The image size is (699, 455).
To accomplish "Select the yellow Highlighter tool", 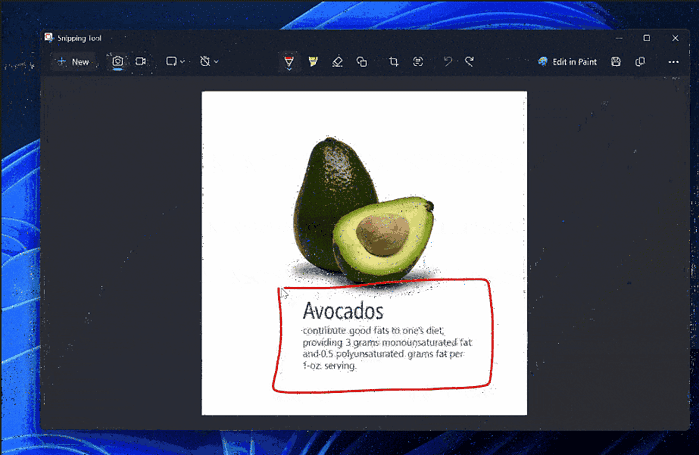I will point(313,61).
